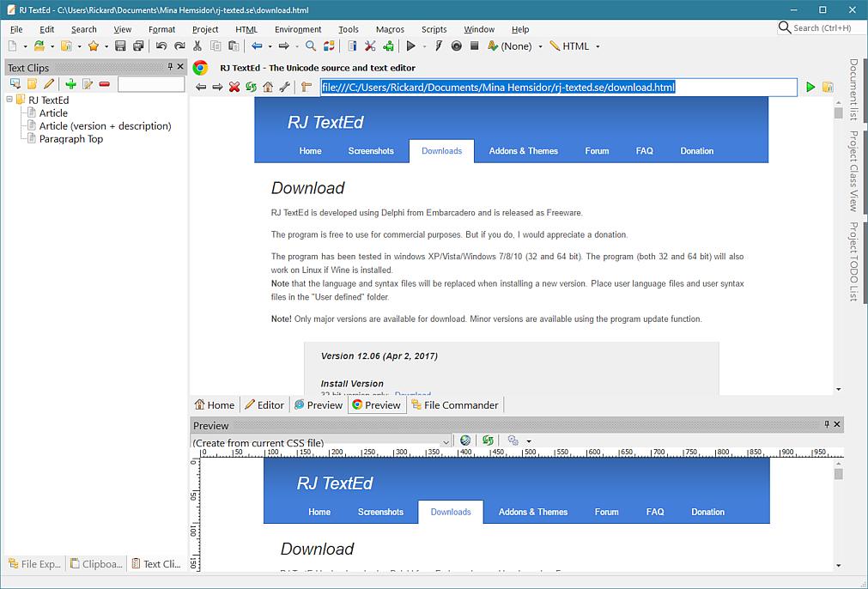Click Home link in the lower preview page
The width and height of the screenshot is (868, 589).
(x=319, y=512)
